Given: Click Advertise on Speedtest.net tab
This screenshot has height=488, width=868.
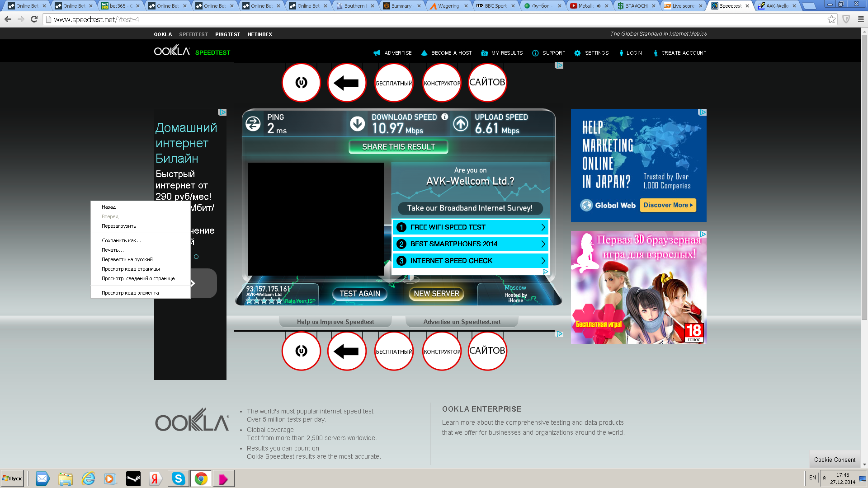Looking at the screenshot, I should click(x=462, y=322).
